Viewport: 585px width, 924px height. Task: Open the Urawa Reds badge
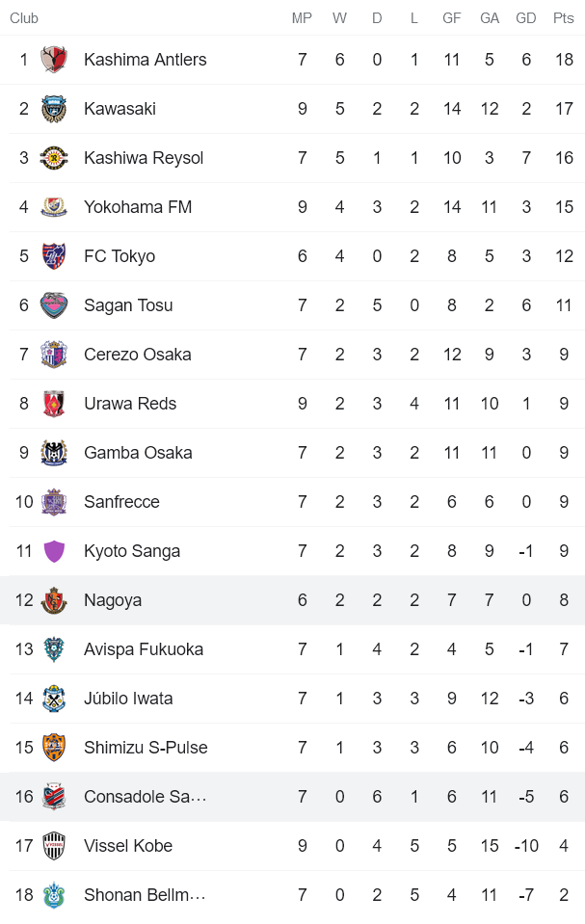click(55, 403)
